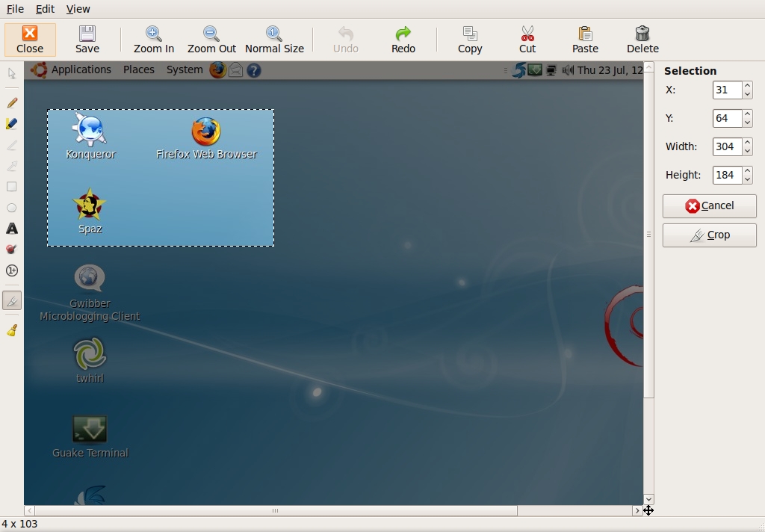Click the twhirl icon in the canvas
Image resolution: width=765 pixels, height=532 pixels.
tap(90, 353)
